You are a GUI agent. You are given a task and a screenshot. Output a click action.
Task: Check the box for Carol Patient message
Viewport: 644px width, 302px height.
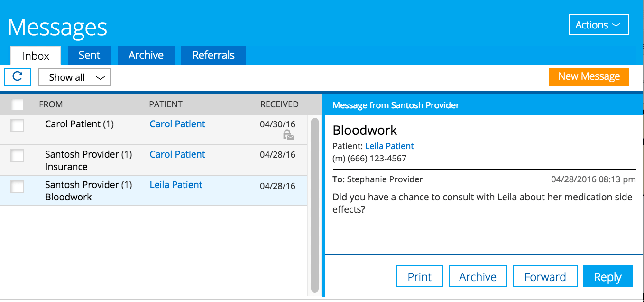pos(17,125)
